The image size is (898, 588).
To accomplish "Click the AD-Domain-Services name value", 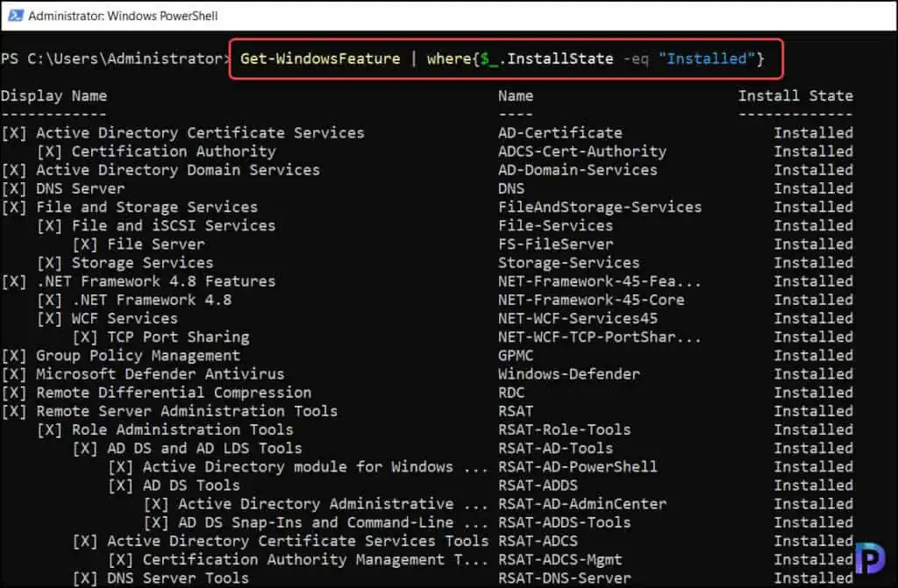I will point(578,170).
